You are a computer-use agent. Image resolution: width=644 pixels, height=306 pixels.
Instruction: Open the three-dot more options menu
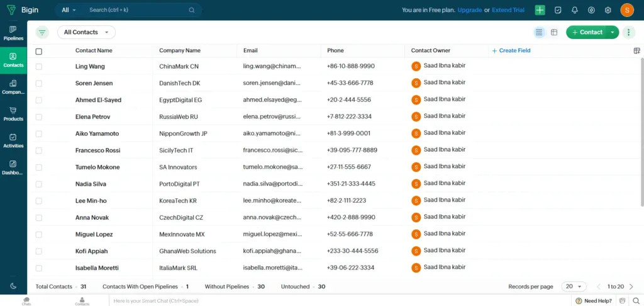pos(628,32)
